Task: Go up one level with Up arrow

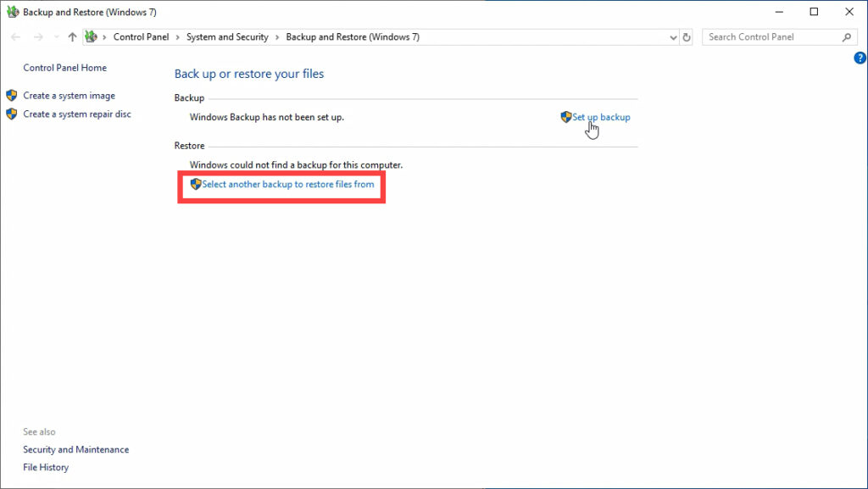Action: click(x=72, y=37)
